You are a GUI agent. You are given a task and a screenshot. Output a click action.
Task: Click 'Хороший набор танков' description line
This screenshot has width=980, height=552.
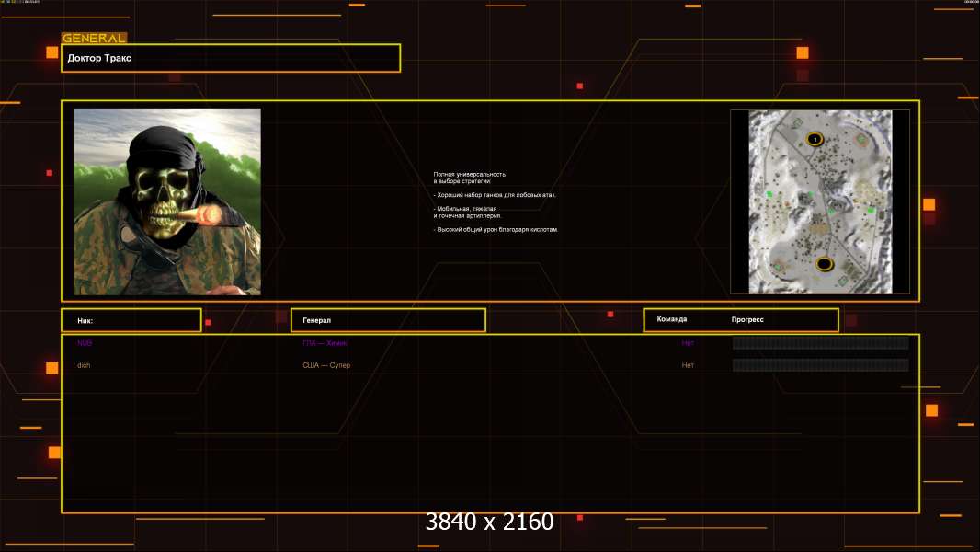pyautogui.click(x=495, y=195)
